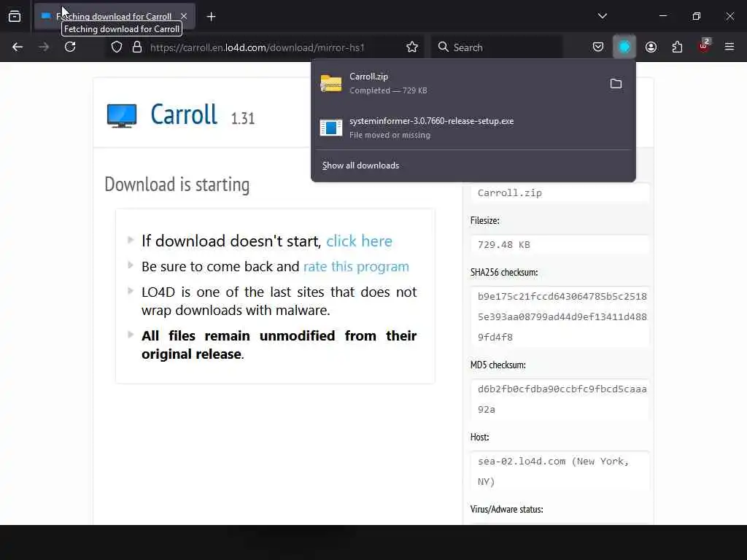View site security padlock details
747x560 pixels.
(137, 47)
